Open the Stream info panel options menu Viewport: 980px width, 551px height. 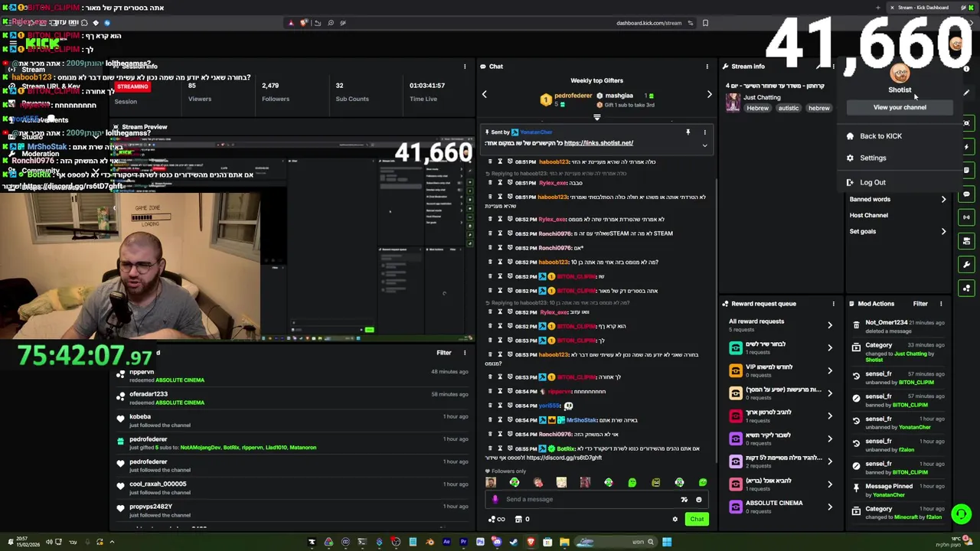834,67
